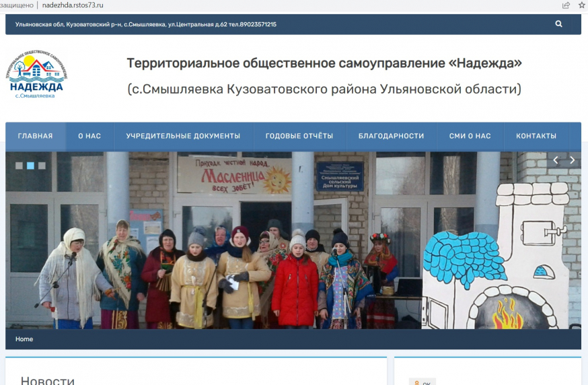Open the site search magnifier icon
This screenshot has width=588, height=385.
558,24
